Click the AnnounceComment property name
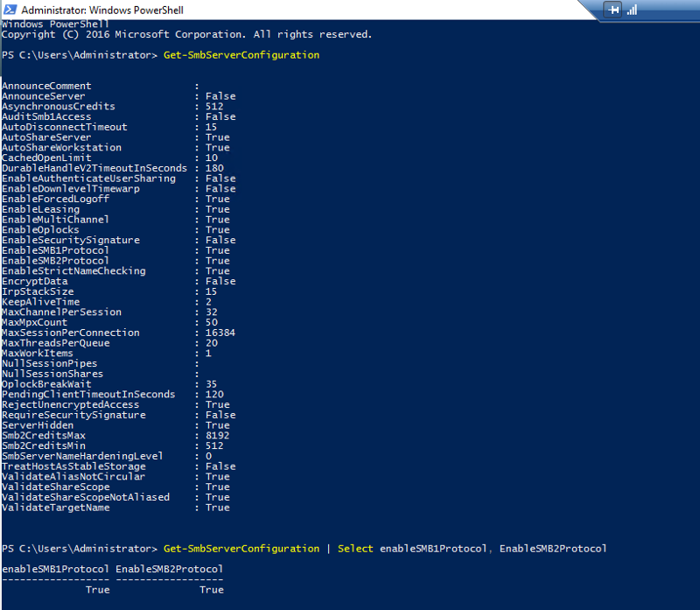 [46, 86]
